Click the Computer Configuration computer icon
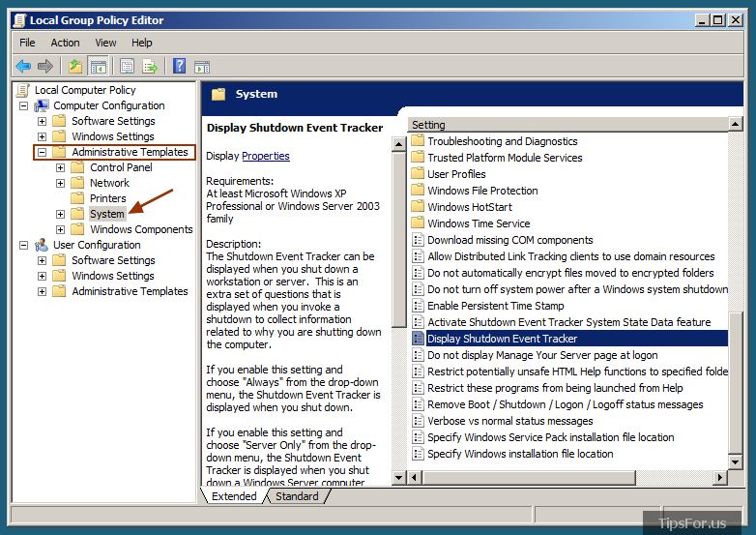This screenshot has width=756, height=535. click(x=42, y=105)
